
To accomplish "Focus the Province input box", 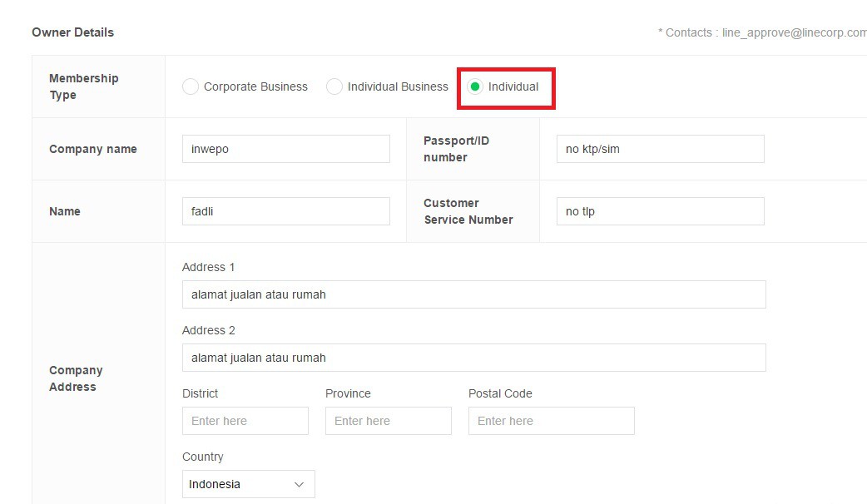I will tap(388, 421).
